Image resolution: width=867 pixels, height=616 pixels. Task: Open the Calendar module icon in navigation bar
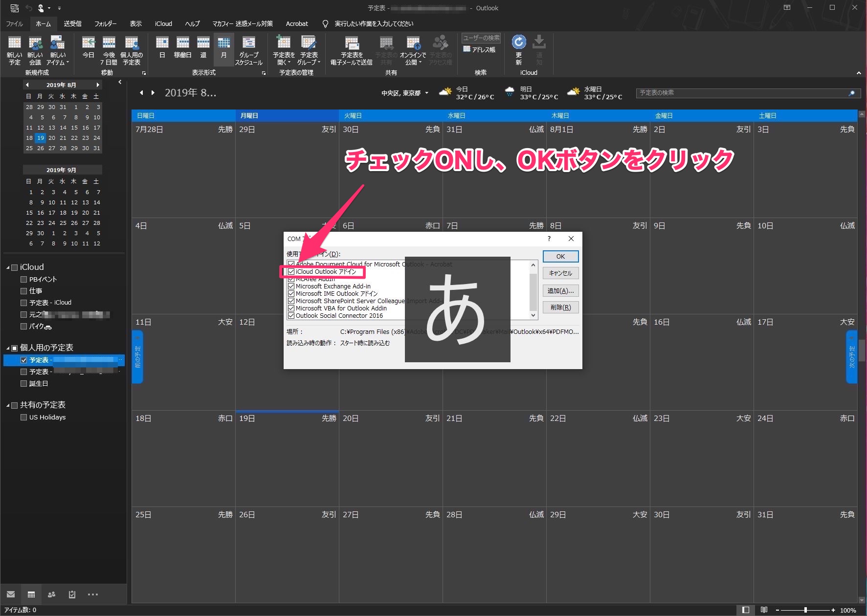click(31, 594)
